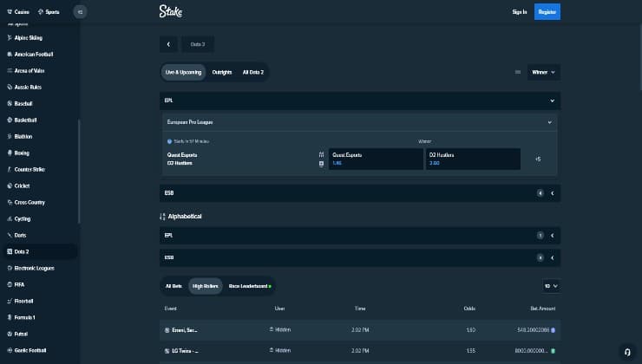Select Gaelic Football icon in sidebar
The image size is (642, 364).
[x=10, y=350]
